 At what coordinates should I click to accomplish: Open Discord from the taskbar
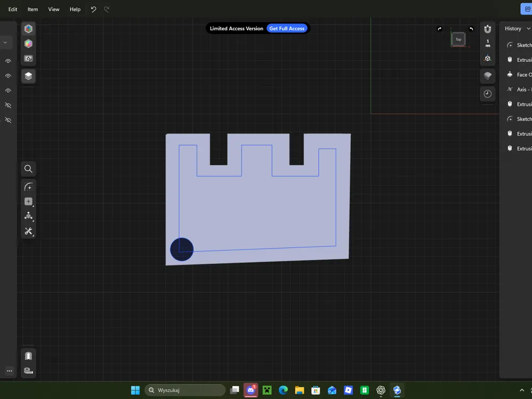point(251,390)
